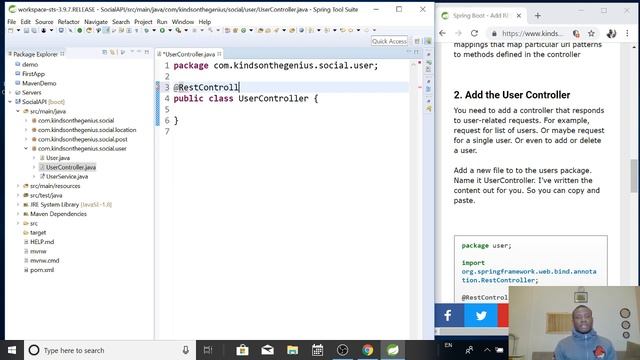Image resolution: width=640 pixels, height=360 pixels.
Task: Click the Windows search box
Action: click(x=109, y=350)
